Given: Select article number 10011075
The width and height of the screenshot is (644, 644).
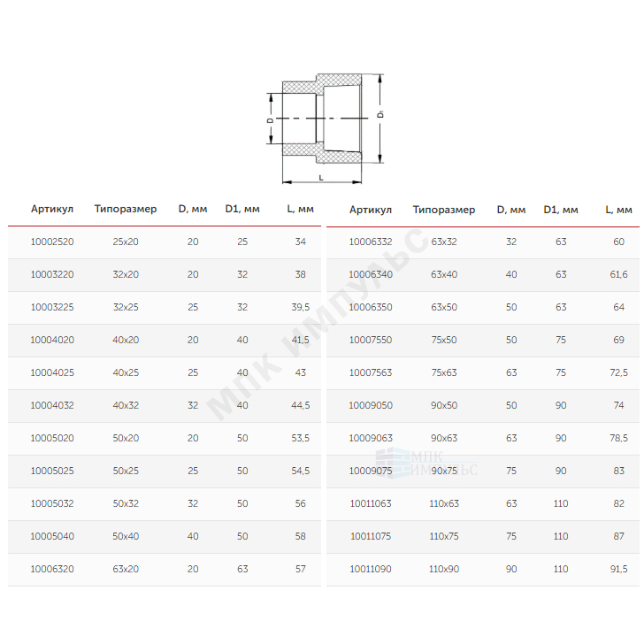Looking at the screenshot, I should point(371,536).
